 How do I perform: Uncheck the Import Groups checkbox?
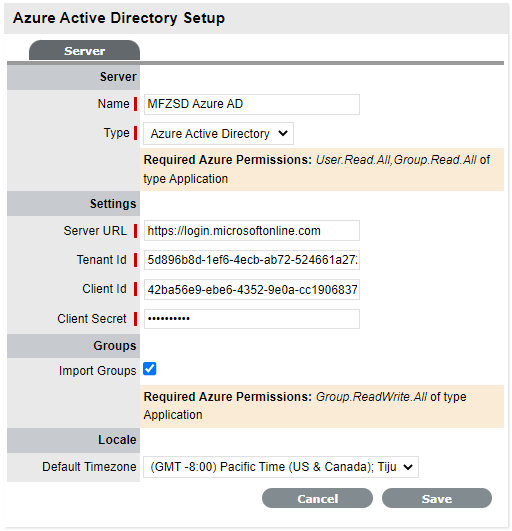point(150,369)
